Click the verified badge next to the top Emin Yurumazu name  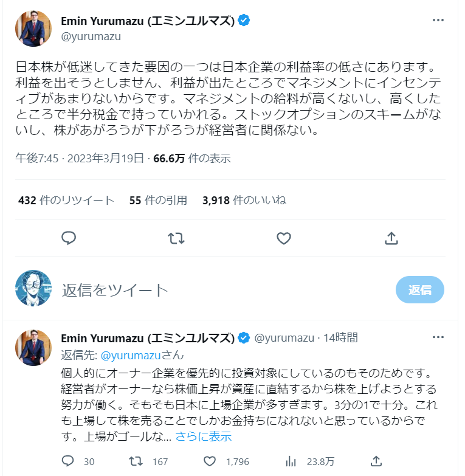[244, 21]
